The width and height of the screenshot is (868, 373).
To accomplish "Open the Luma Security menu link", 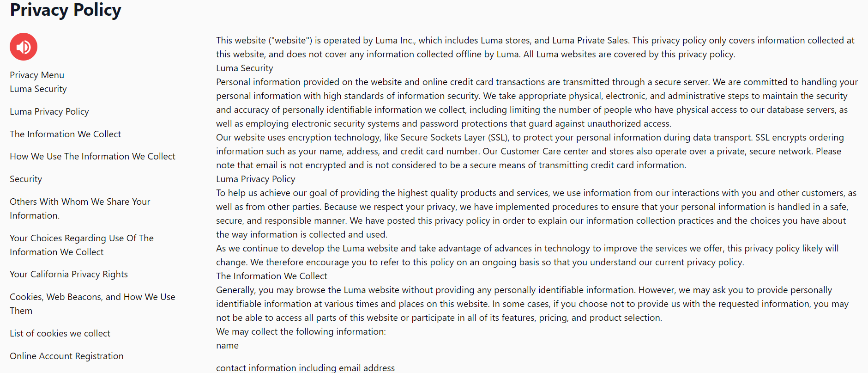I will (x=38, y=89).
